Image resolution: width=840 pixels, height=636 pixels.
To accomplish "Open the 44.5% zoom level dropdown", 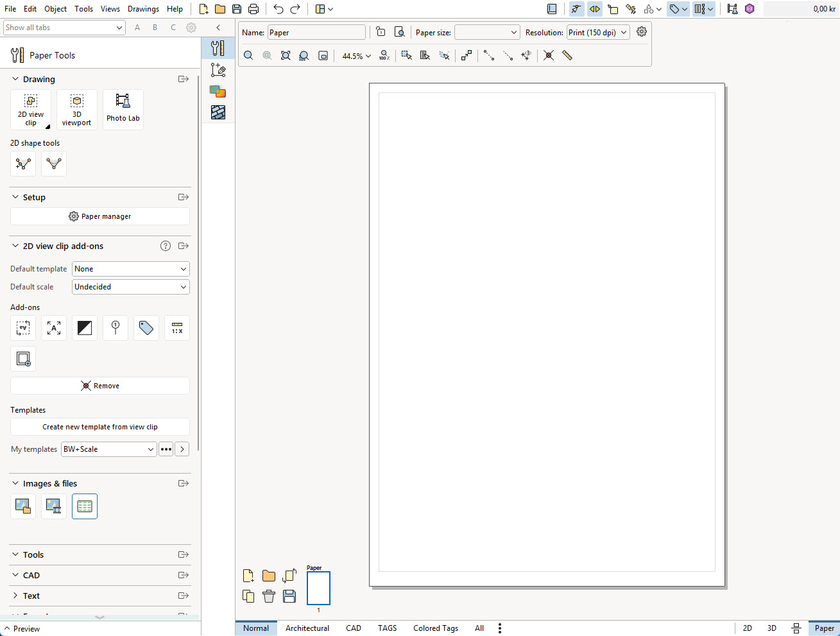I will [x=357, y=56].
